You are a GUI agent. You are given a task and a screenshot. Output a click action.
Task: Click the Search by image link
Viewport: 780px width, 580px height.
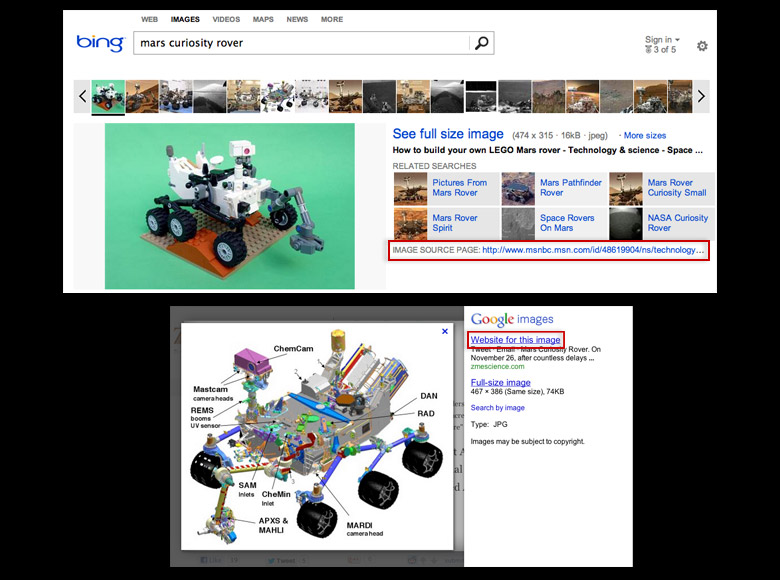(497, 408)
